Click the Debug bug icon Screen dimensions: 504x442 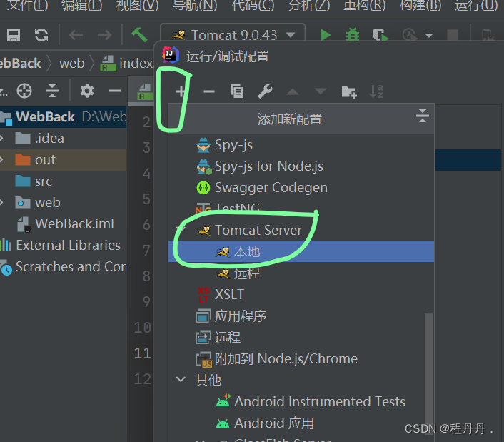click(352, 35)
